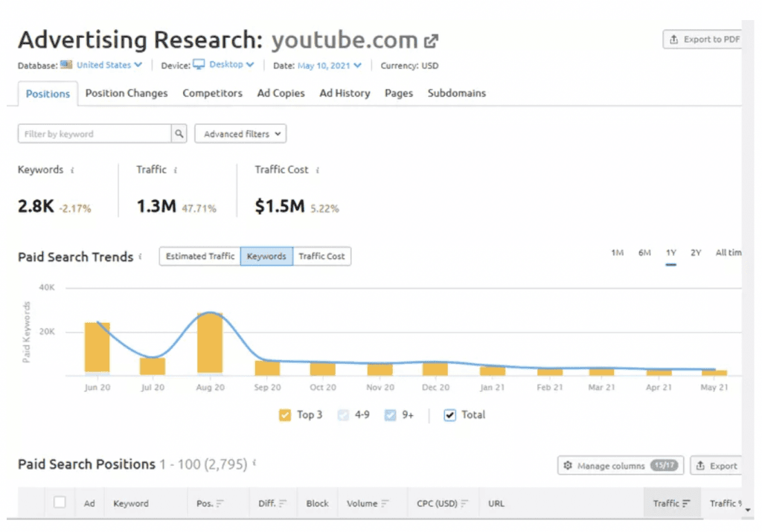
Task: Select the 6M time range
Action: pos(644,253)
